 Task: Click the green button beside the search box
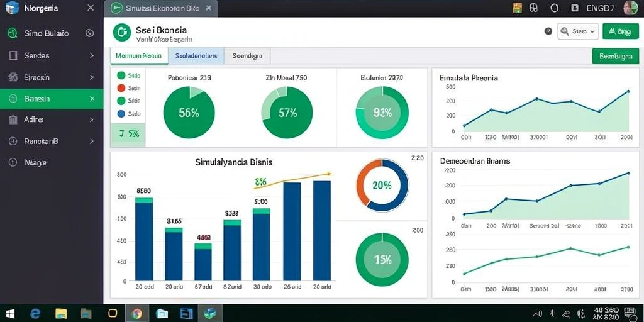(621, 31)
